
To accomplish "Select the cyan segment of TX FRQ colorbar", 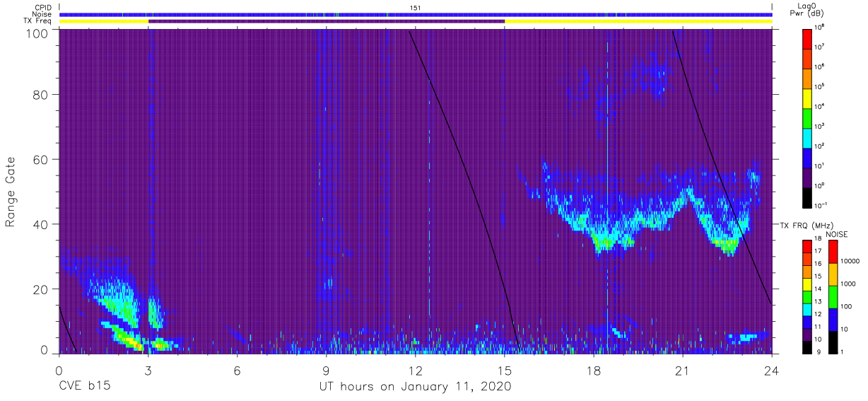I will tap(807, 309).
